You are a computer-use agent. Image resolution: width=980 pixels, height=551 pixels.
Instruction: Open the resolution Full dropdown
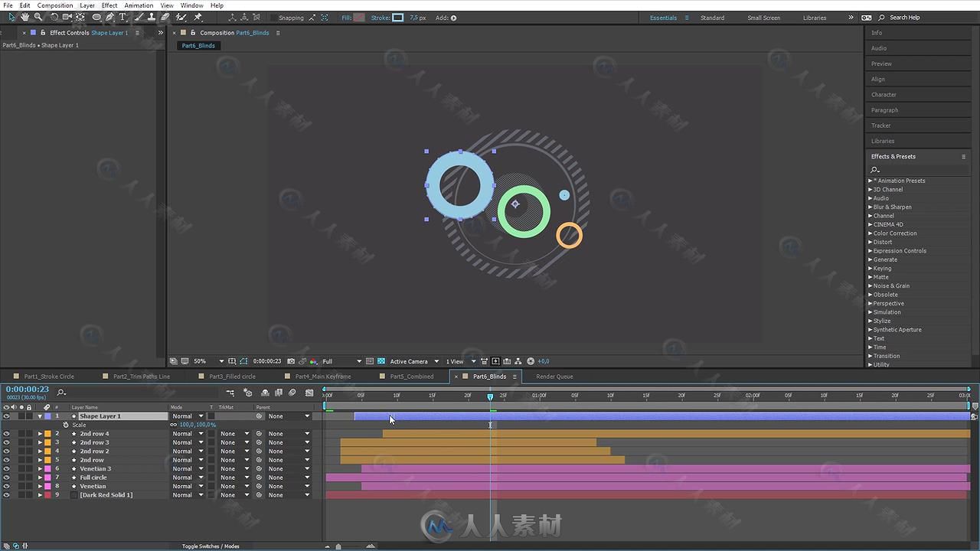coord(341,361)
